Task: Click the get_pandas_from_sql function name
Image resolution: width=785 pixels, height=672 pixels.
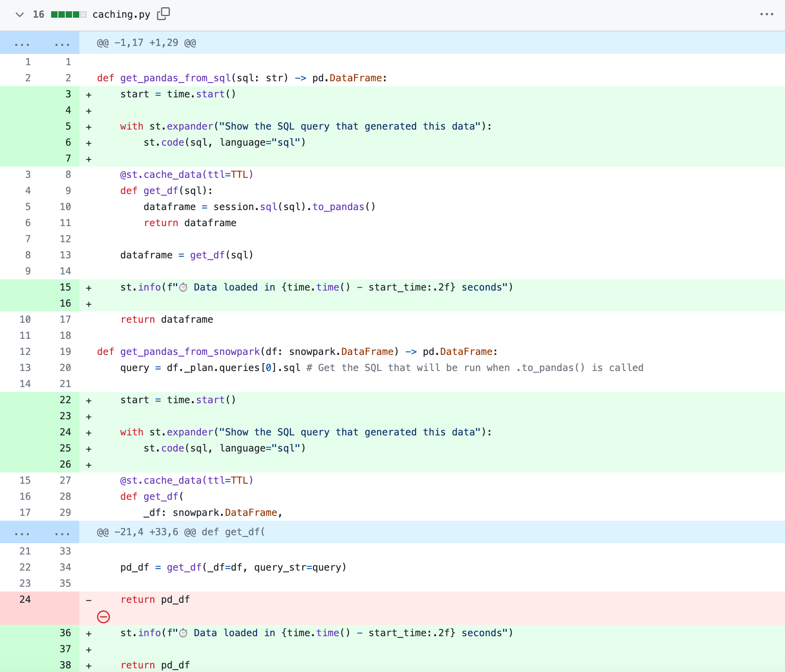Action: [x=175, y=78]
